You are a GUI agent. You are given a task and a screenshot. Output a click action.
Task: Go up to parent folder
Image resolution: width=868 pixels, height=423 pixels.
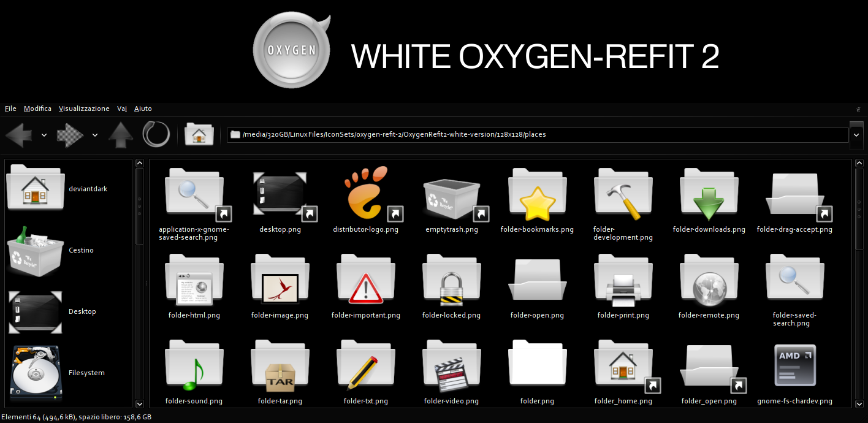(x=121, y=135)
